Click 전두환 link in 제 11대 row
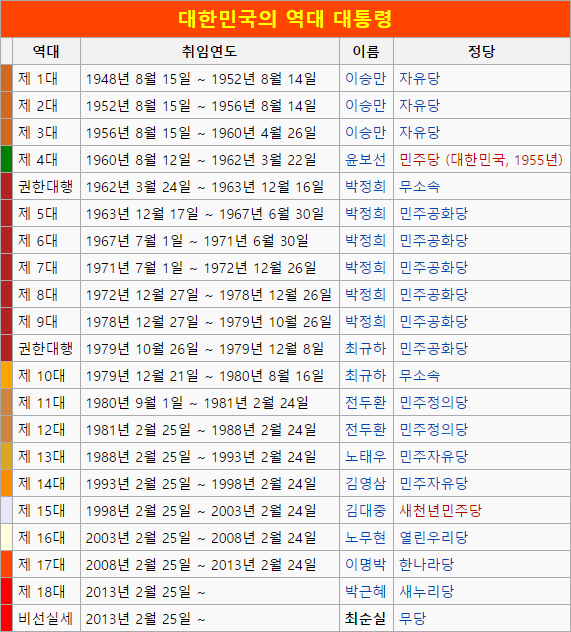 point(365,402)
